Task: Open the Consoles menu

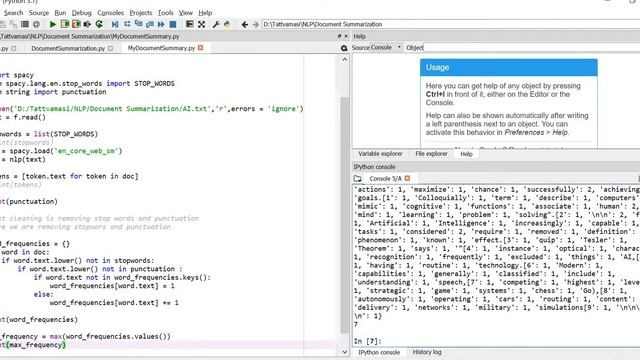Action: [x=110, y=13]
